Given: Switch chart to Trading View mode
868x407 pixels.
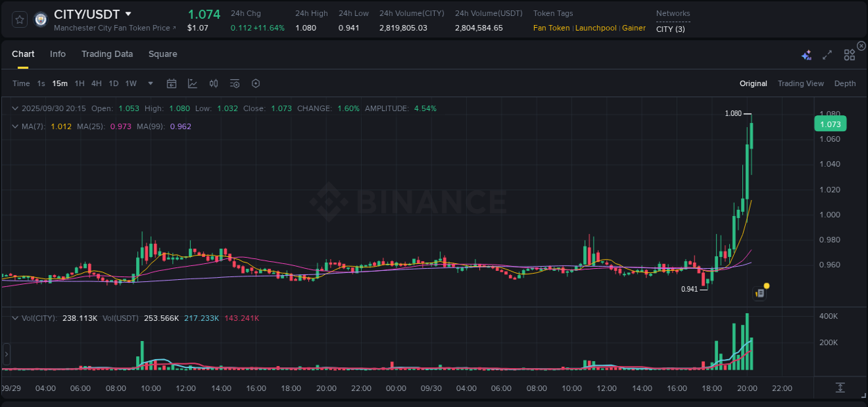Looking at the screenshot, I should 800,83.
